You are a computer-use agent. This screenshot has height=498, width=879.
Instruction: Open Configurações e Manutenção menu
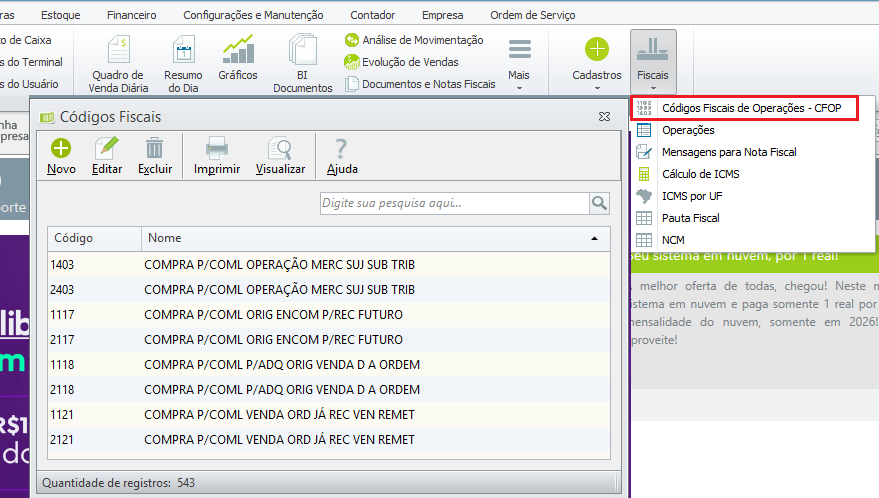[x=253, y=15]
